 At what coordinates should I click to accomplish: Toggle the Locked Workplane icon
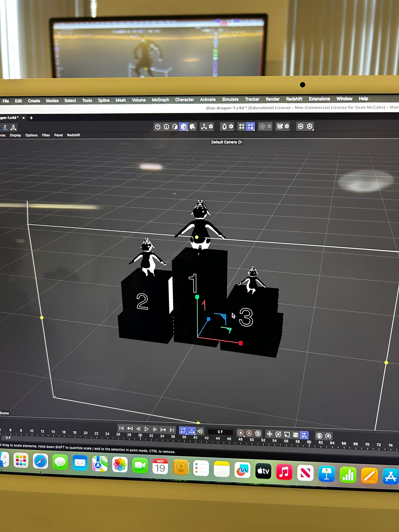pos(250,126)
